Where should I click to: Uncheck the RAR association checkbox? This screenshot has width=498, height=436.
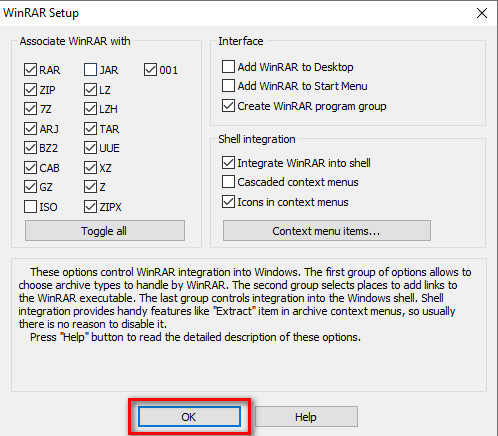[x=30, y=70]
